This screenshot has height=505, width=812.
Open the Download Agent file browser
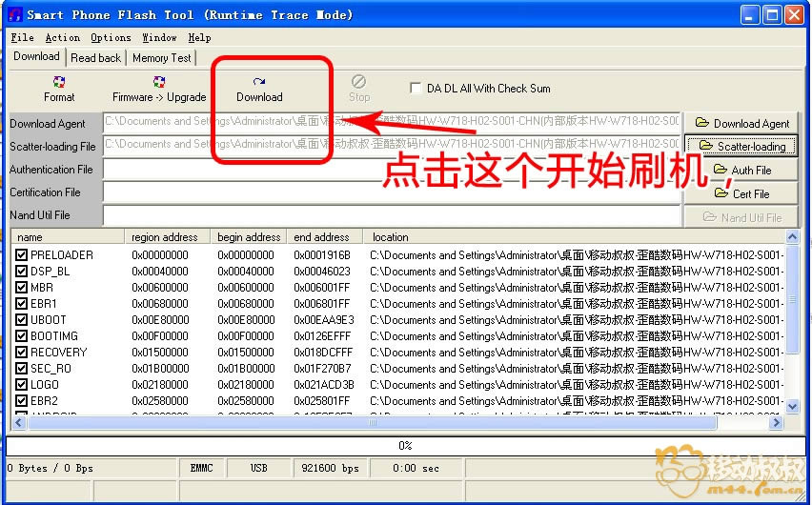click(741, 123)
